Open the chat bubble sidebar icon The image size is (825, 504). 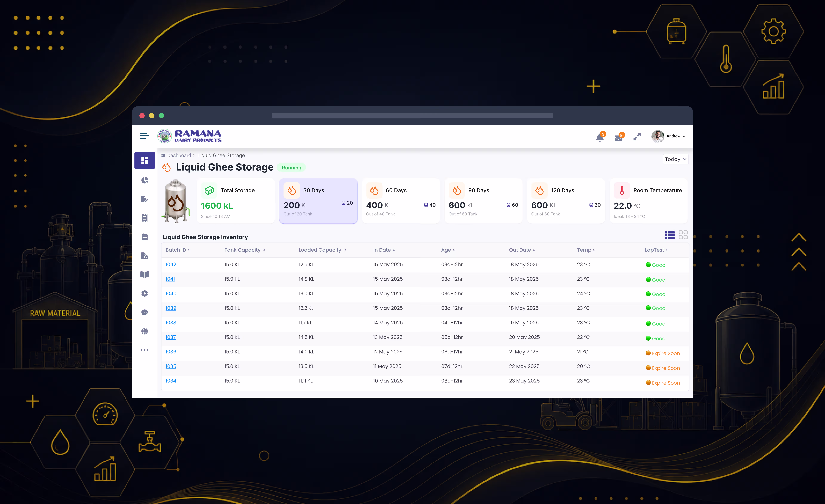145,312
